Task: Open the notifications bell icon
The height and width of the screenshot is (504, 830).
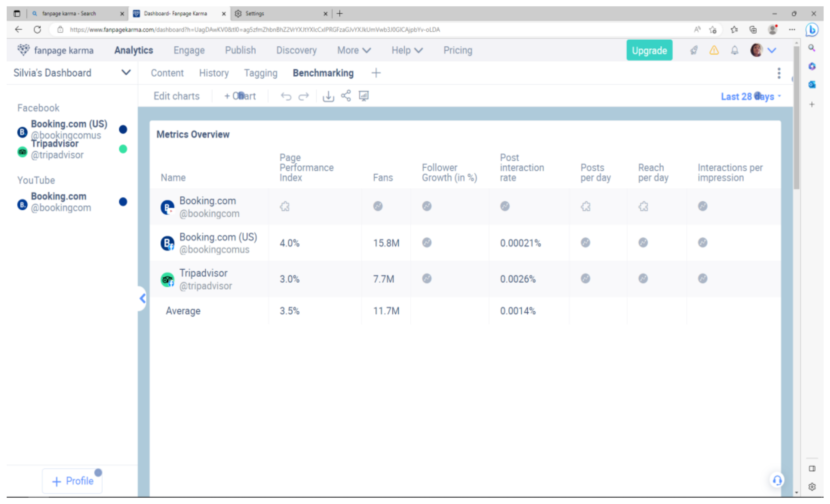Action: coord(734,51)
